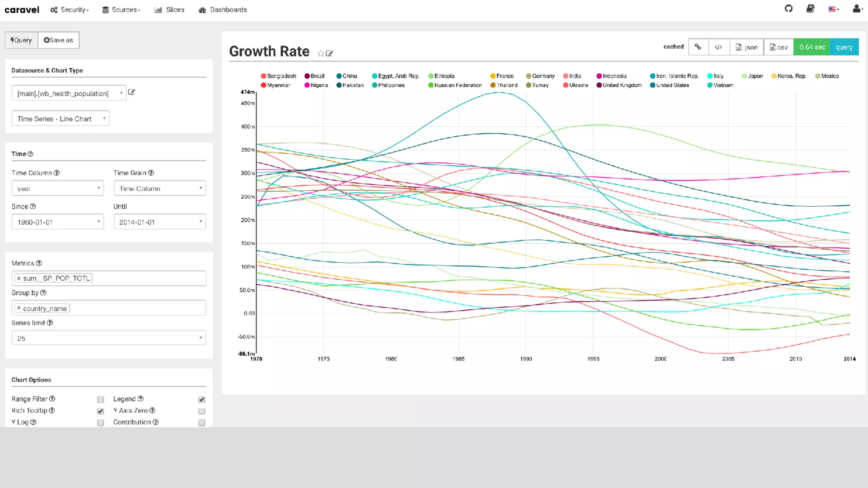Image resolution: width=868 pixels, height=488 pixels.
Task: Export data with the .csv button
Action: point(779,47)
